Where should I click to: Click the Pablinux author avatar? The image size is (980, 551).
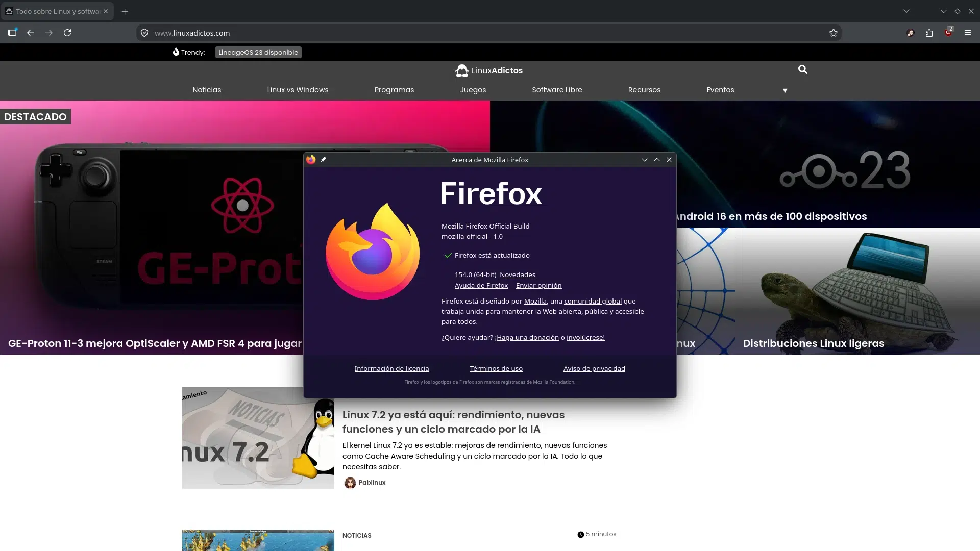click(x=350, y=482)
